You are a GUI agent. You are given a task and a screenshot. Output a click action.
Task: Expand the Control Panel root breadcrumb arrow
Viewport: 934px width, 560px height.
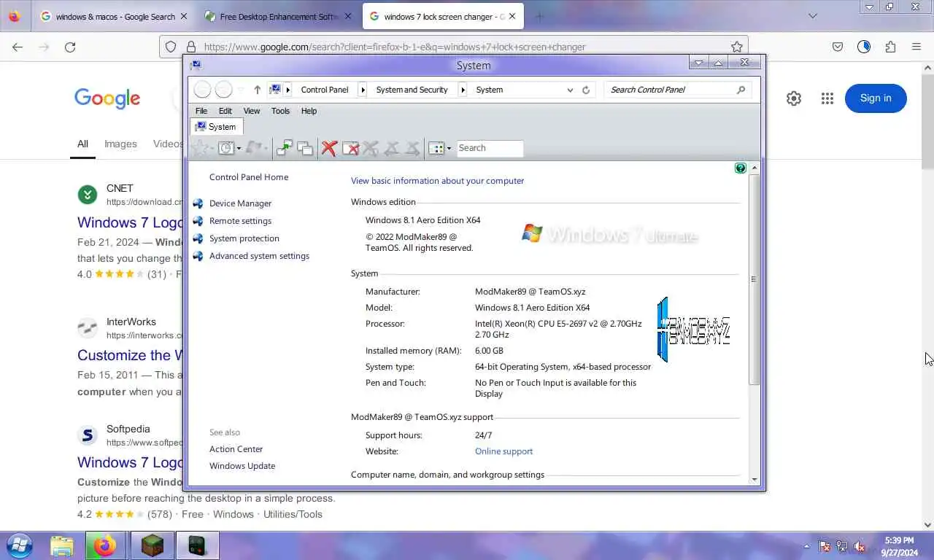pyautogui.click(x=288, y=90)
